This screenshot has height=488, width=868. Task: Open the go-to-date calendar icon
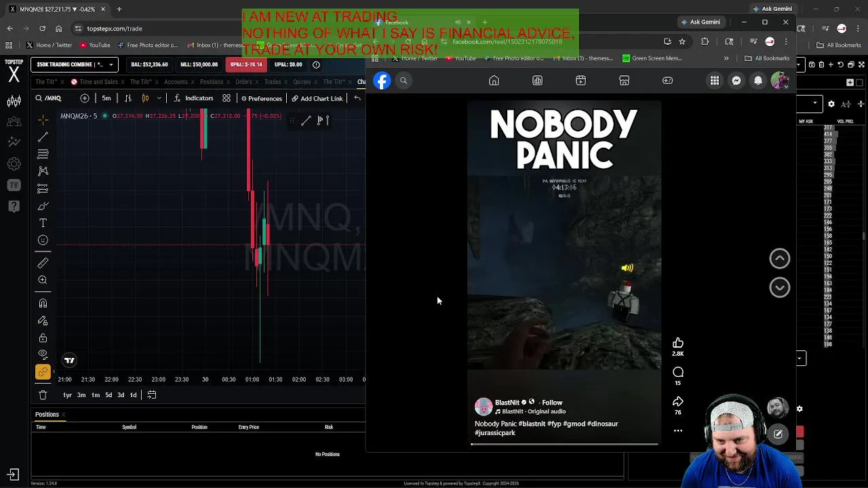tap(152, 394)
